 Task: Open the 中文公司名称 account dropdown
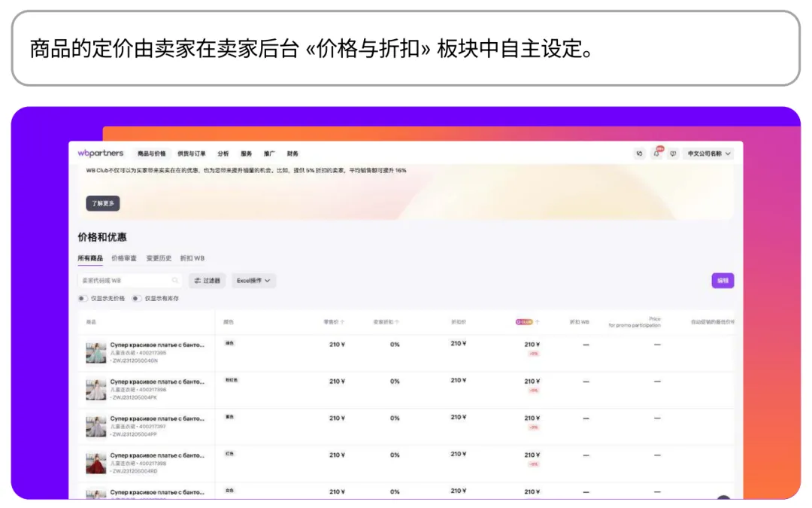[x=709, y=154]
